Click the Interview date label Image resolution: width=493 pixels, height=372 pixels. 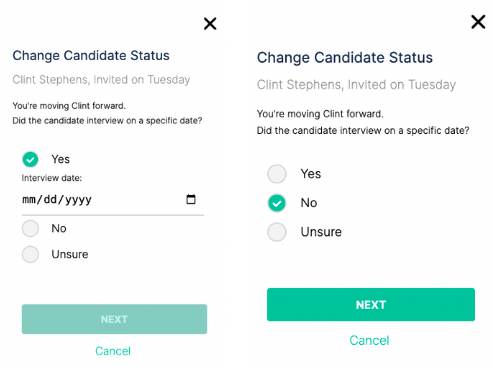[52, 178]
